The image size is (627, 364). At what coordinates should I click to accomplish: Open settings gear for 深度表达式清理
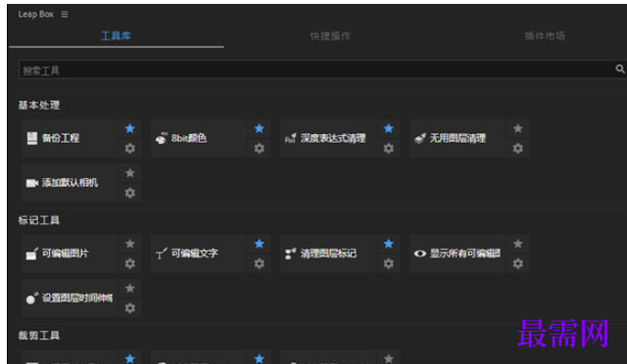(388, 149)
